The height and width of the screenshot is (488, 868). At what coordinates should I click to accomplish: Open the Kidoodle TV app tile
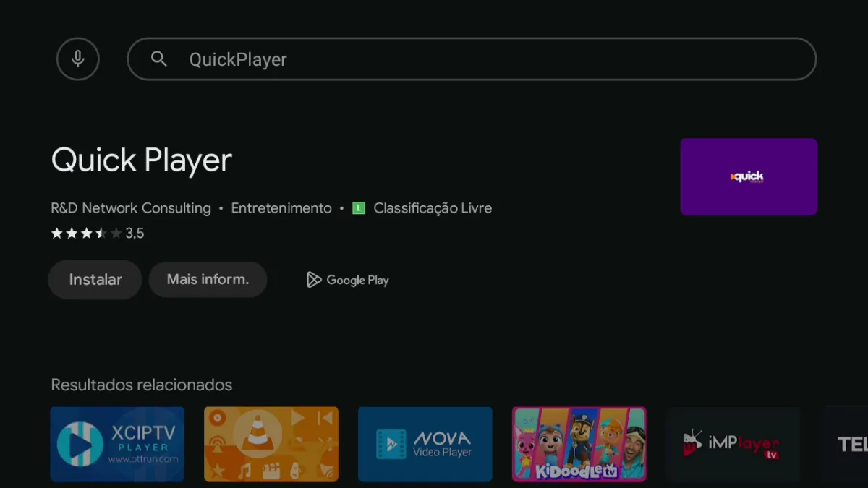579,444
